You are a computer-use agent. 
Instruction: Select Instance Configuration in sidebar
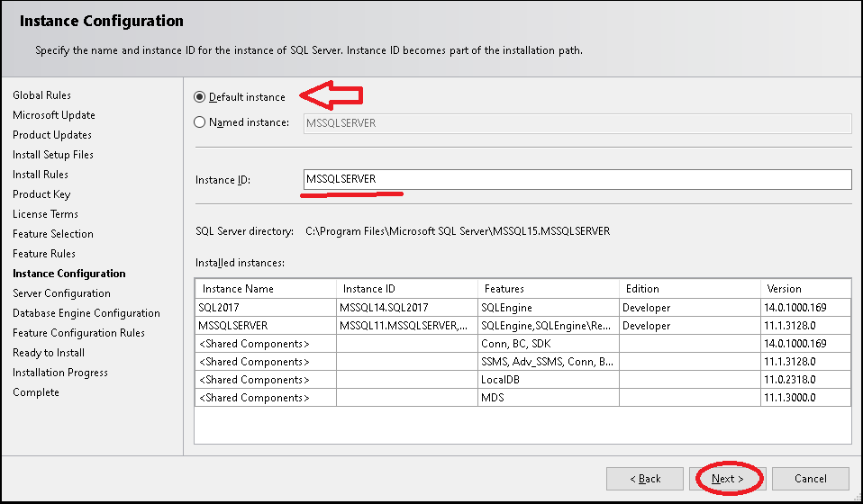coord(69,274)
